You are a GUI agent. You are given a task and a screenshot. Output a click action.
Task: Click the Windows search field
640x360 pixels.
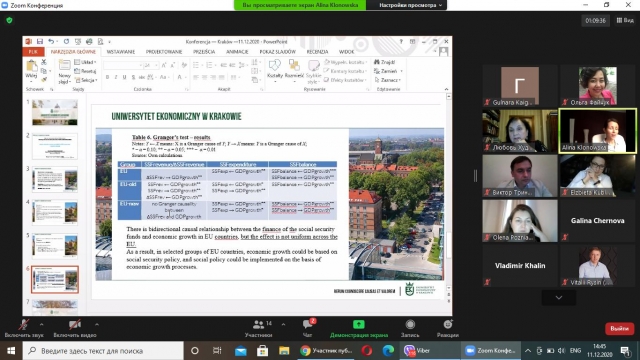point(103,351)
